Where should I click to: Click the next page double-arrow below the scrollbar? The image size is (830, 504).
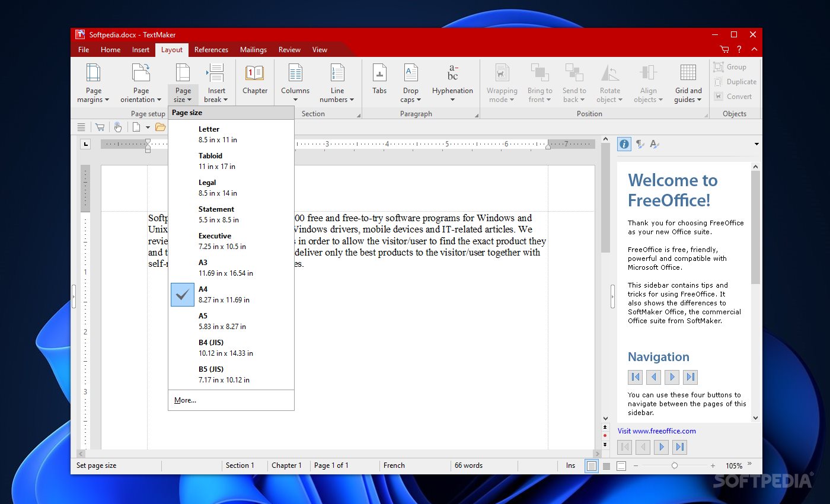pos(605,444)
